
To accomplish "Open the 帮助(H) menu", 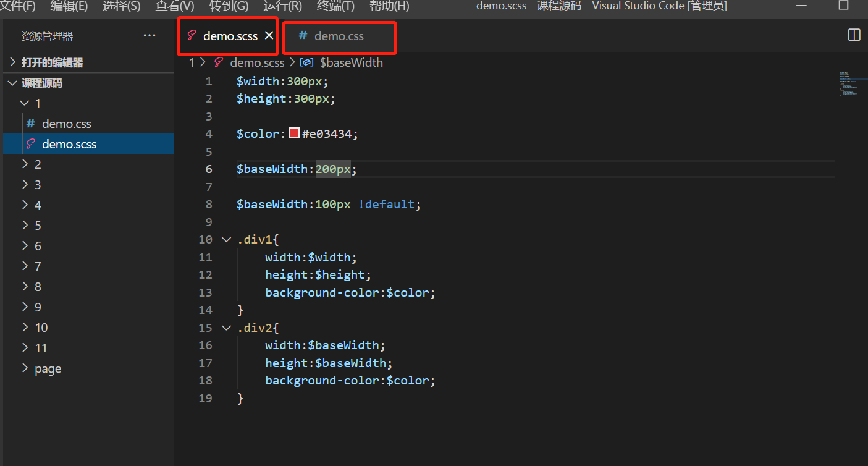I will pyautogui.click(x=389, y=6).
